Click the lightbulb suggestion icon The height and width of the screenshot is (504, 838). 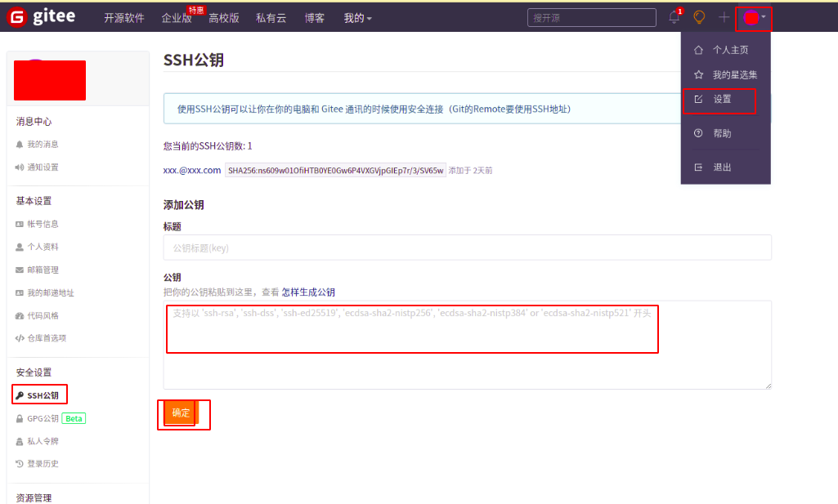pos(698,16)
